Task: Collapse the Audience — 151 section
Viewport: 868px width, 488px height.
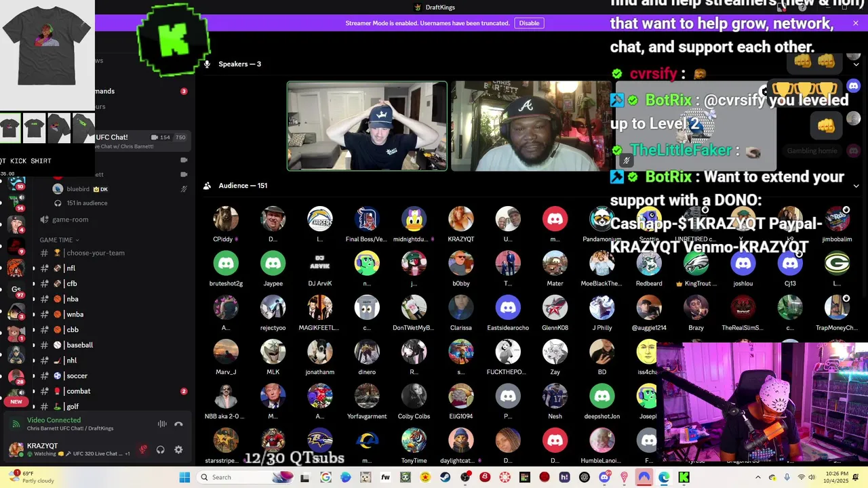Action: (x=856, y=186)
